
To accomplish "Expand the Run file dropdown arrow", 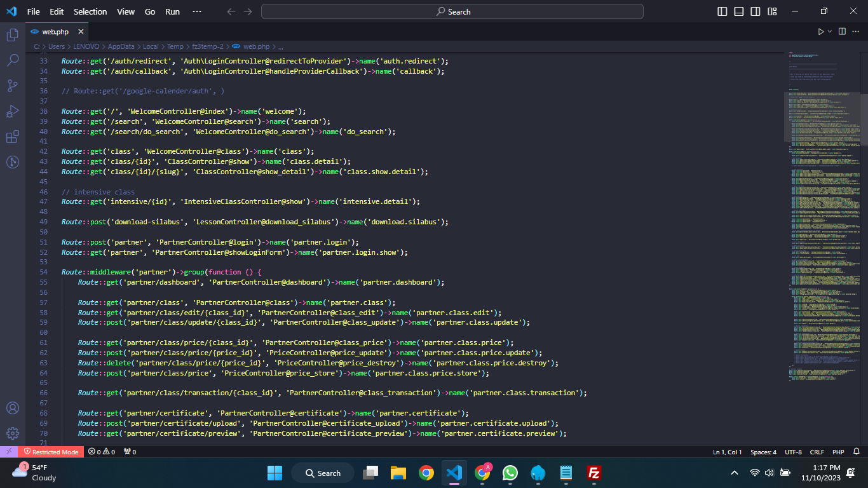I will click(x=830, y=32).
